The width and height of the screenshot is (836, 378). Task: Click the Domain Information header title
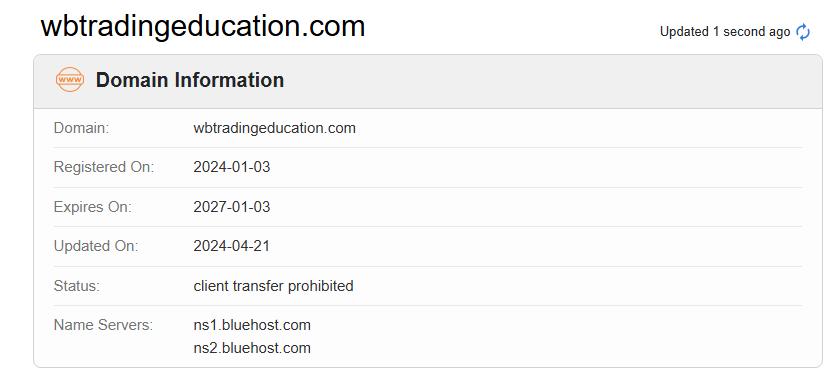coord(190,80)
